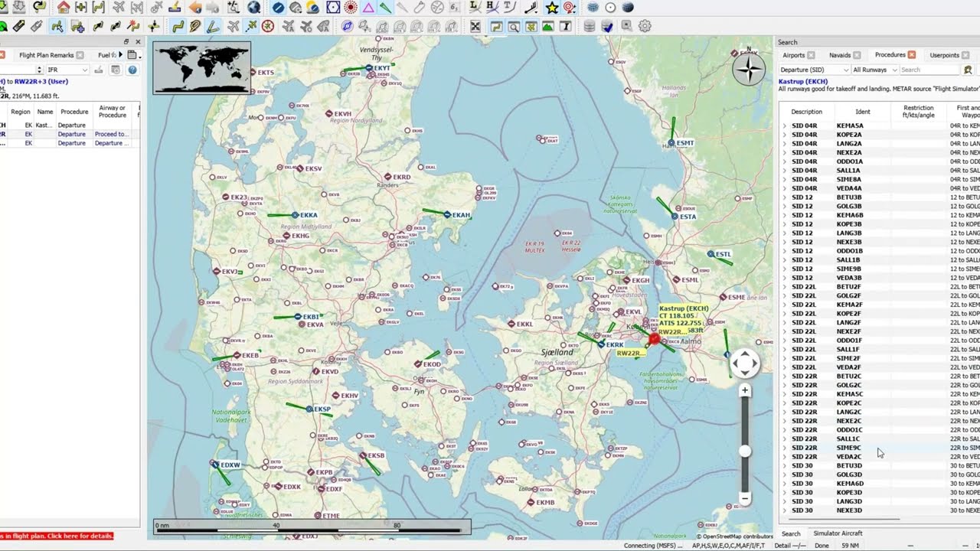
Task: Click the Proceed to... cell in flight plan
Action: (112, 134)
